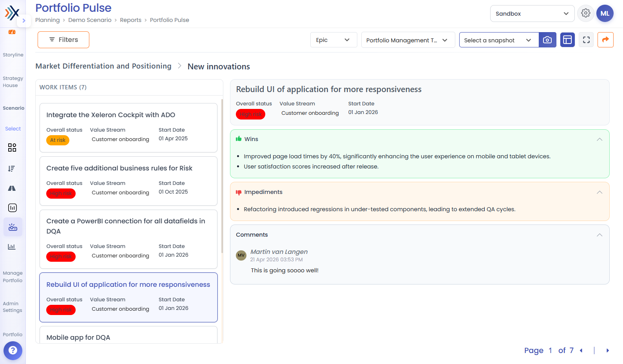Open the orange dashboard icon in sidebar
623x364 pixels.
tap(12, 32)
